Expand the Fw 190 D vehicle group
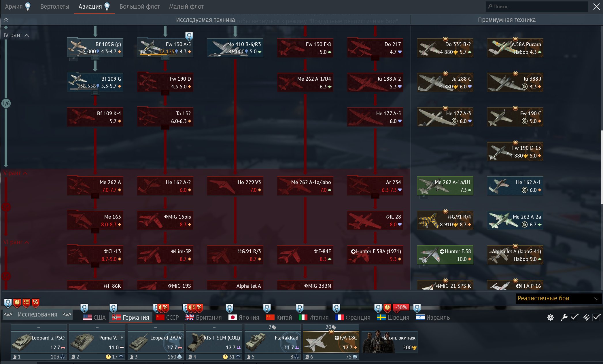603x364 pixels. [x=165, y=93]
